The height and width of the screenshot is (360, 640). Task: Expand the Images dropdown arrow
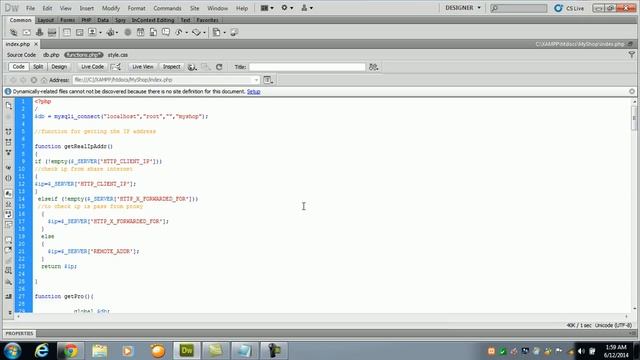pos(100,33)
